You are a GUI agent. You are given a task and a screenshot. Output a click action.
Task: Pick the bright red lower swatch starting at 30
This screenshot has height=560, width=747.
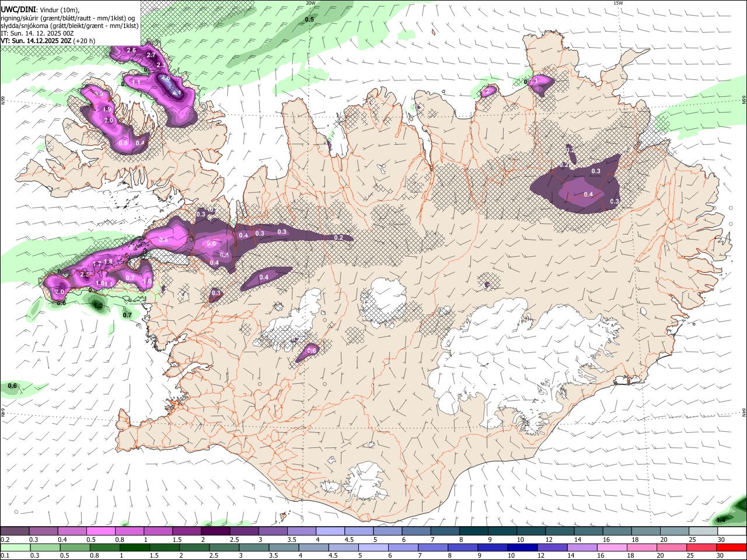(x=732, y=547)
